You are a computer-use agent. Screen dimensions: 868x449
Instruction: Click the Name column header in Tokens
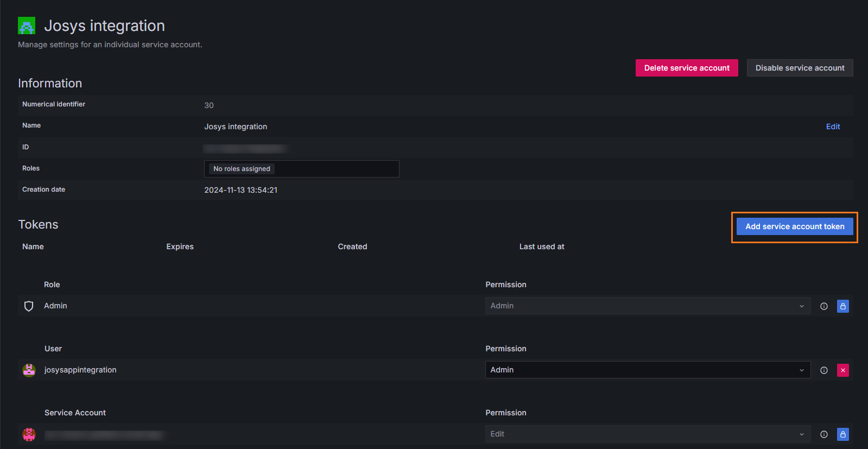click(x=33, y=246)
